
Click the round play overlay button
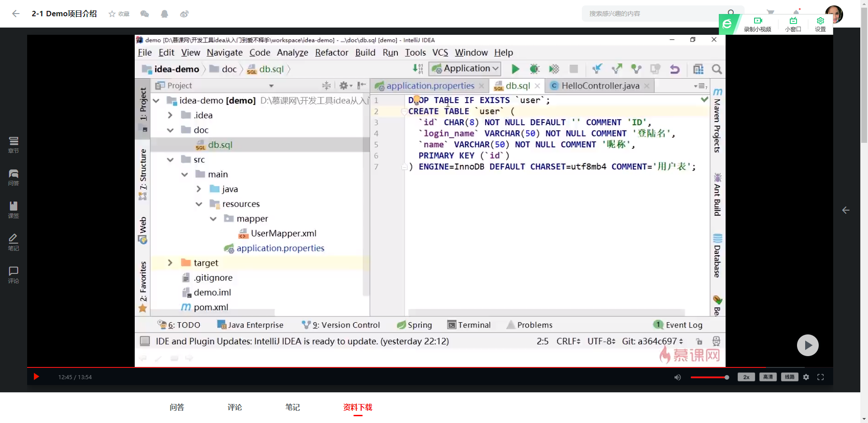pyautogui.click(x=807, y=345)
